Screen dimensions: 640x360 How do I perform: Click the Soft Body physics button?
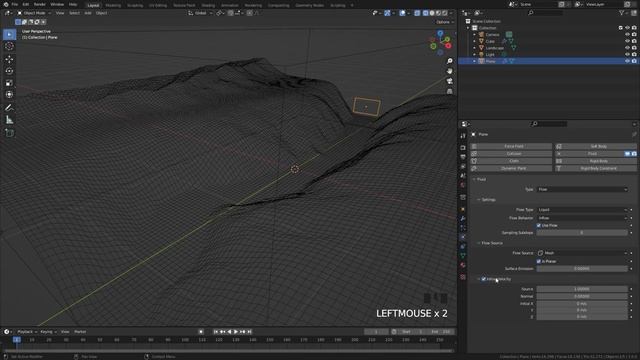click(x=596, y=146)
